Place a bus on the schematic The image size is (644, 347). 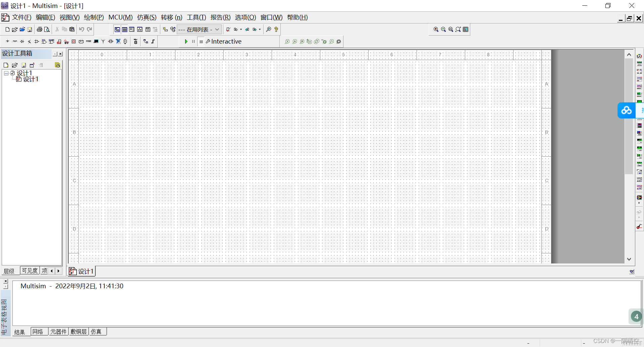pos(153,41)
